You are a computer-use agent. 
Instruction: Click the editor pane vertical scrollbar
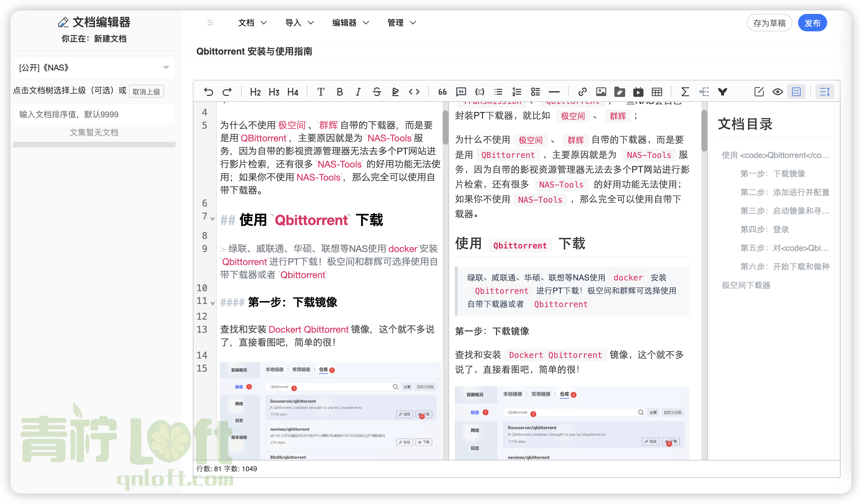(445, 127)
